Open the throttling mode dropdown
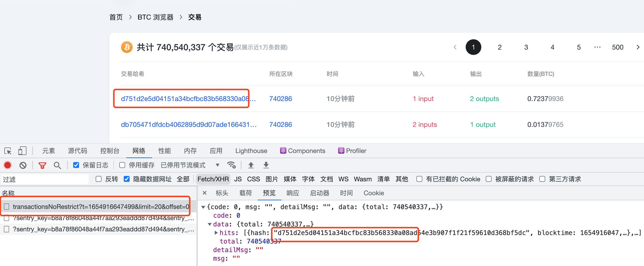This screenshot has width=644, height=266. (x=217, y=165)
